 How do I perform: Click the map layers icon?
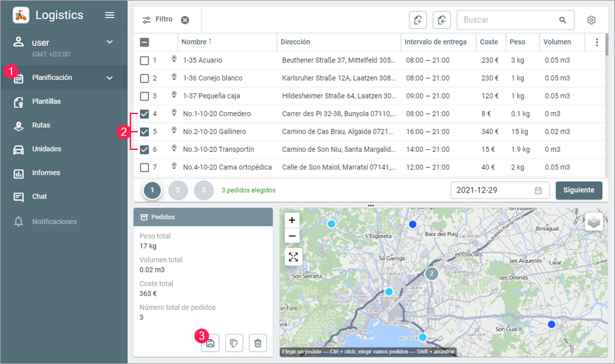tap(593, 222)
